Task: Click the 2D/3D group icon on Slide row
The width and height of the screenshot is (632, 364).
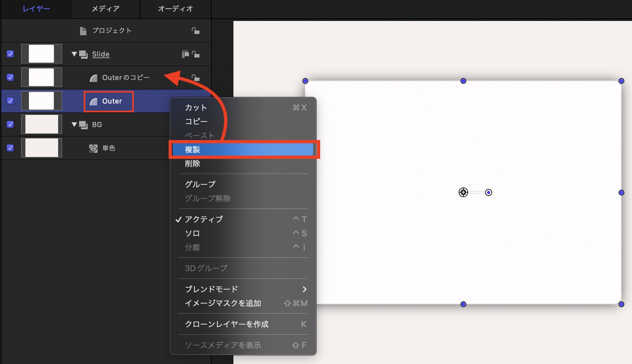Action: pyautogui.click(x=185, y=54)
